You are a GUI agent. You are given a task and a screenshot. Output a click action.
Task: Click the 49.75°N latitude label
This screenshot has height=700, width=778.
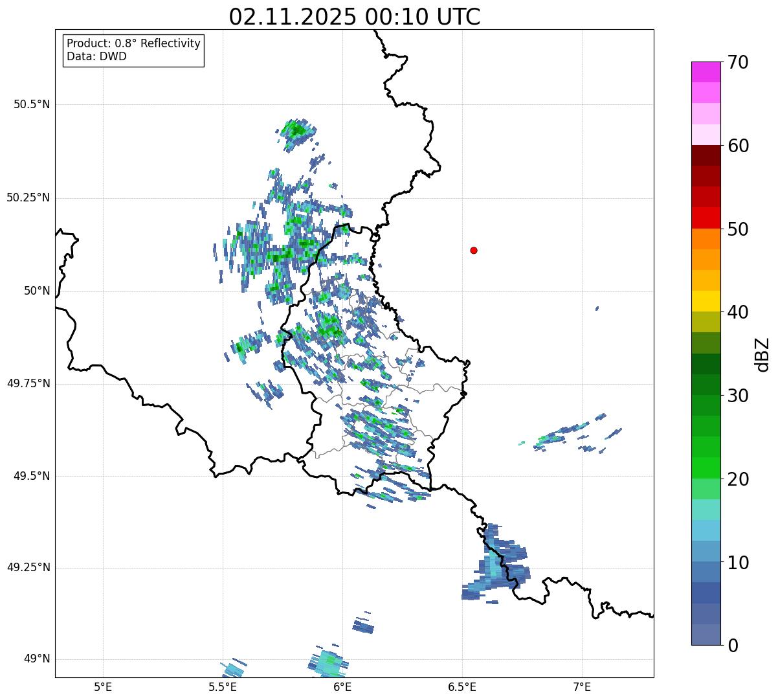[28, 383]
